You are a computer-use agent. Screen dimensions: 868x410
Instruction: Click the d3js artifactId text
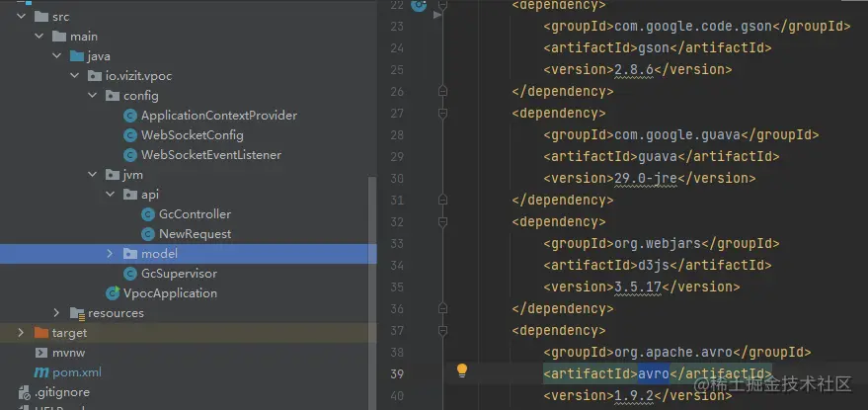653,265
